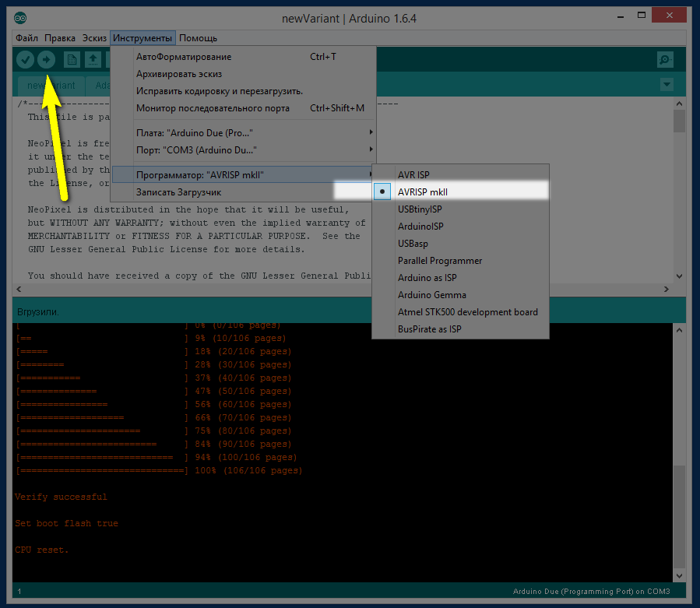
Task: Open Монитор последовательного порта
Action: pos(244,108)
